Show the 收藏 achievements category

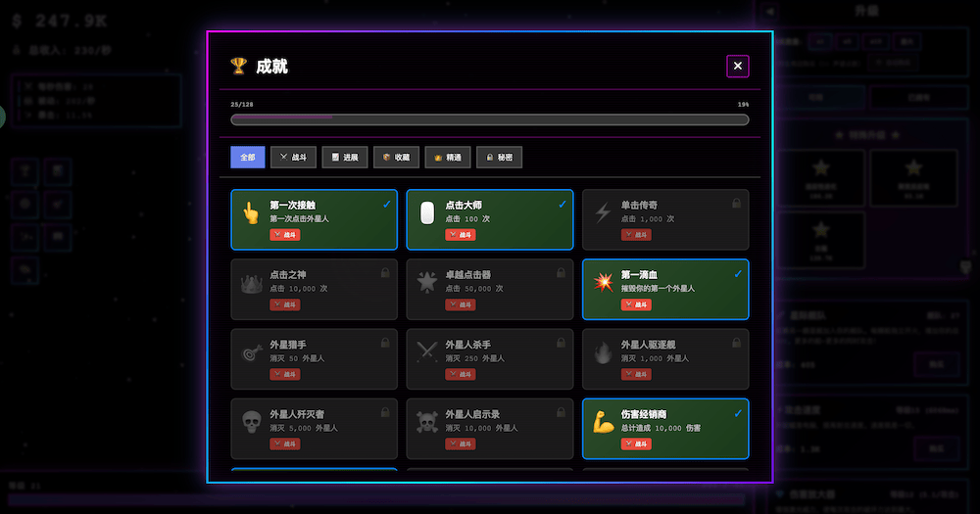397,157
